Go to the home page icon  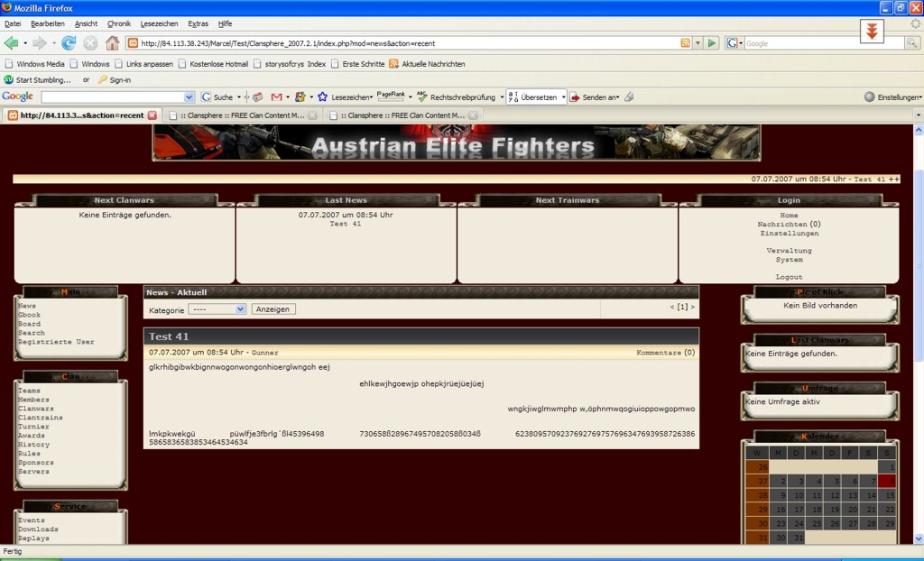point(112,43)
